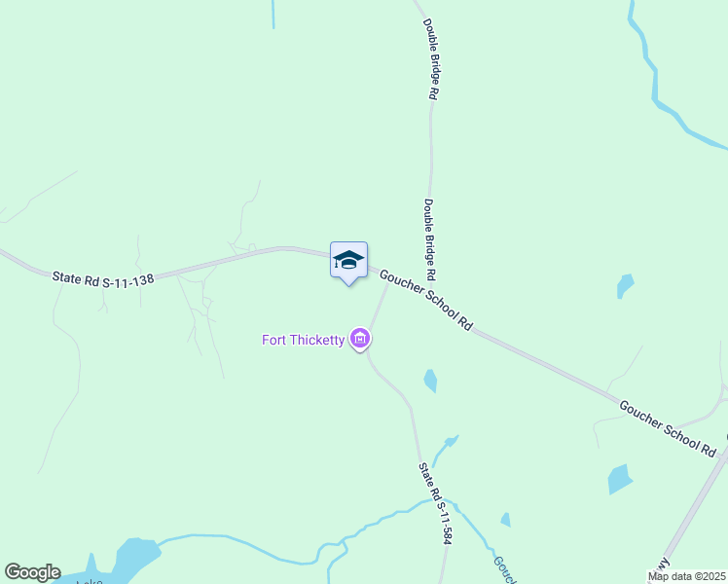Open the Fort Thicketty place label
This screenshot has width=728, height=584.
(x=304, y=341)
